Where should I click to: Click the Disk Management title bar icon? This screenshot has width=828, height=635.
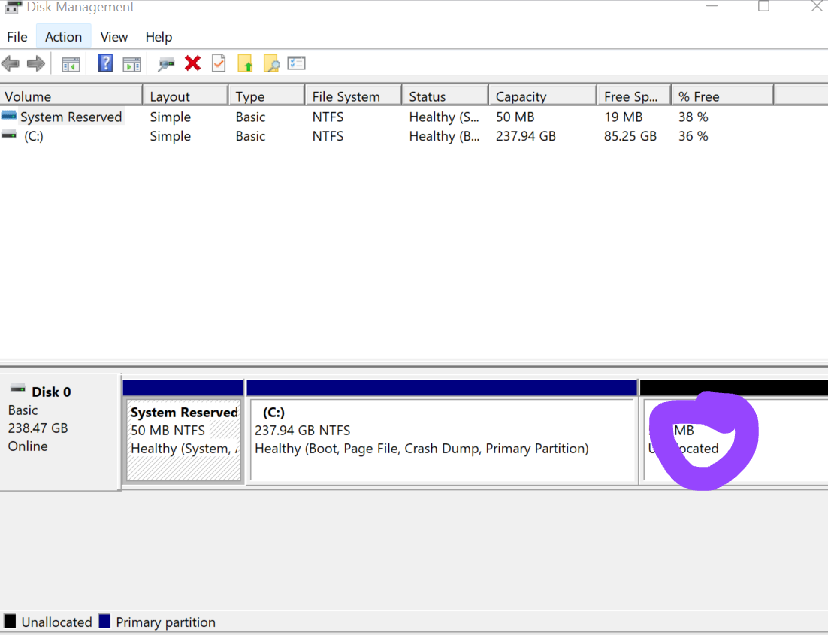point(13,7)
